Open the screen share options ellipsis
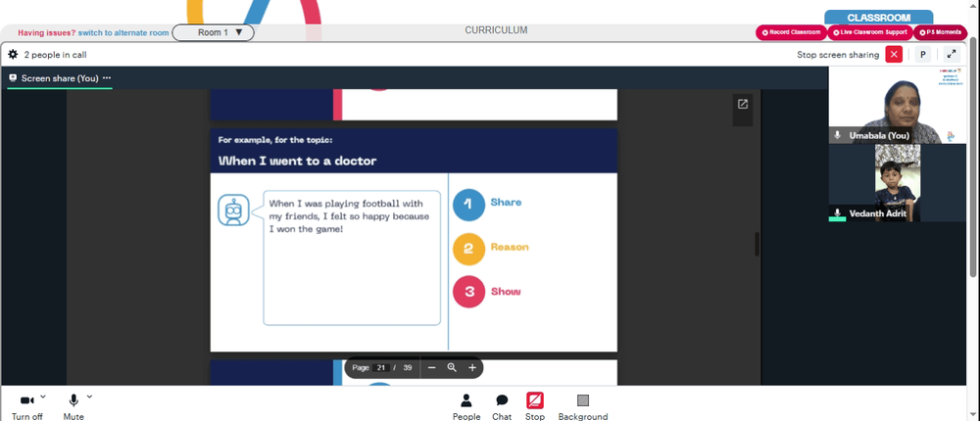980x421 pixels. point(107,78)
